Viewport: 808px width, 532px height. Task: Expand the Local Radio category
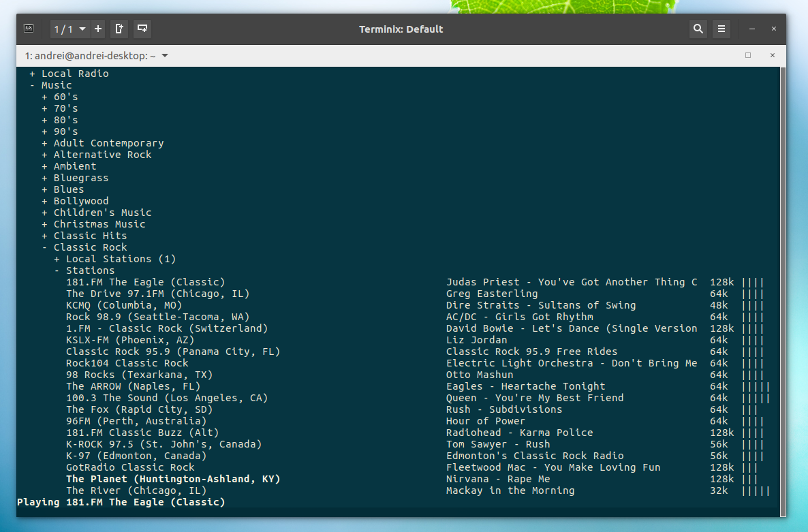(69, 74)
